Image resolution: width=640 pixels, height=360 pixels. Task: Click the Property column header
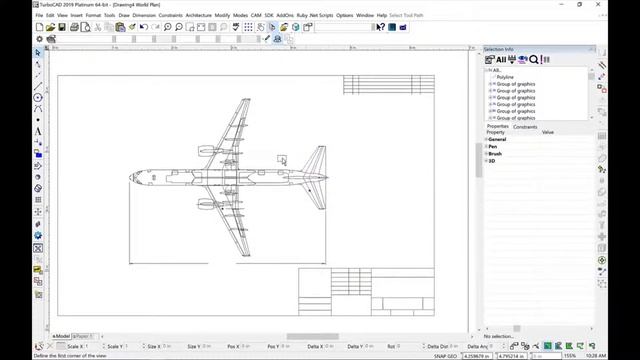[496, 133]
